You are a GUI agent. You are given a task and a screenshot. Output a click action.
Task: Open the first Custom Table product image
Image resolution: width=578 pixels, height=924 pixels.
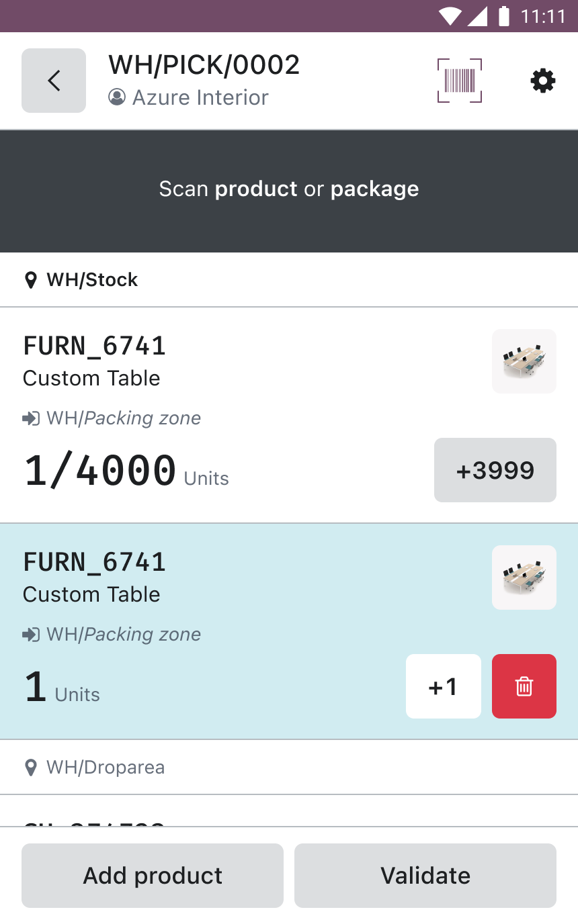(524, 361)
